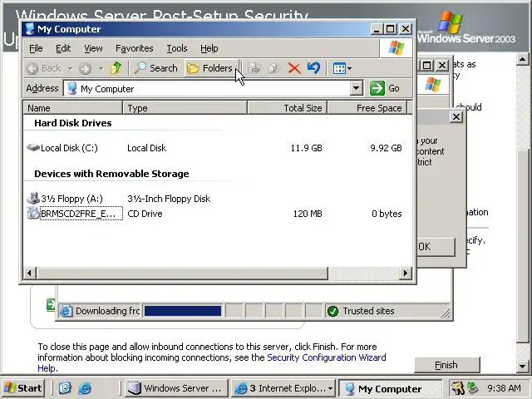Expand the Forward button history arrow
Screen dimensions: 532x399
(x=101, y=68)
